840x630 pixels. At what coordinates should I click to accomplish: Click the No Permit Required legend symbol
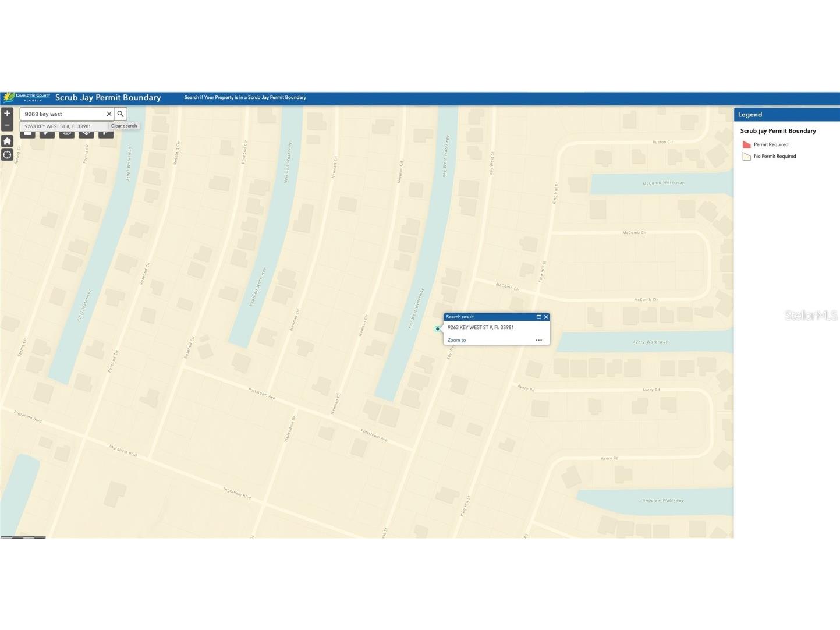tap(747, 156)
